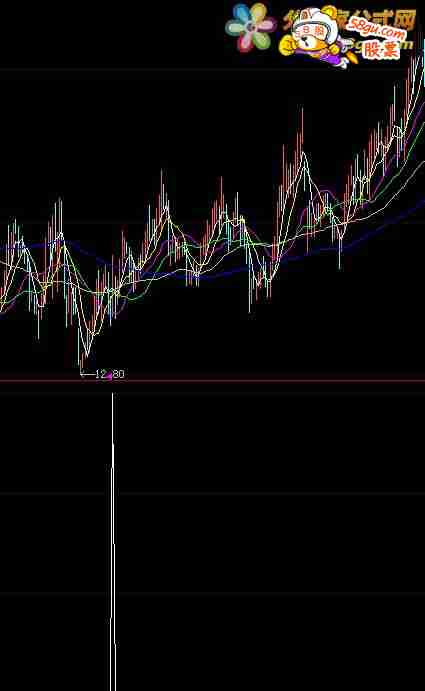Image resolution: width=425 pixels, height=691 pixels.
Task: Click the 公式网 watermark text
Action: coord(381,19)
